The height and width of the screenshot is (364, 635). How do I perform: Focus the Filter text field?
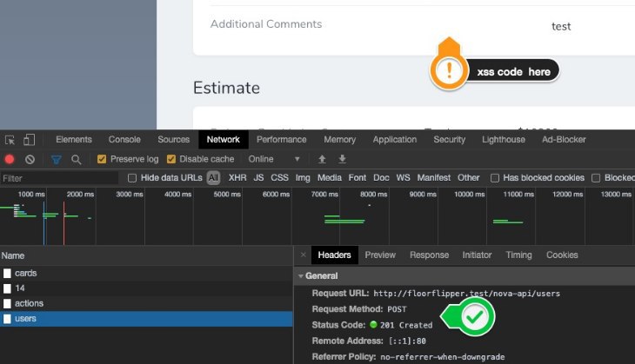59,178
